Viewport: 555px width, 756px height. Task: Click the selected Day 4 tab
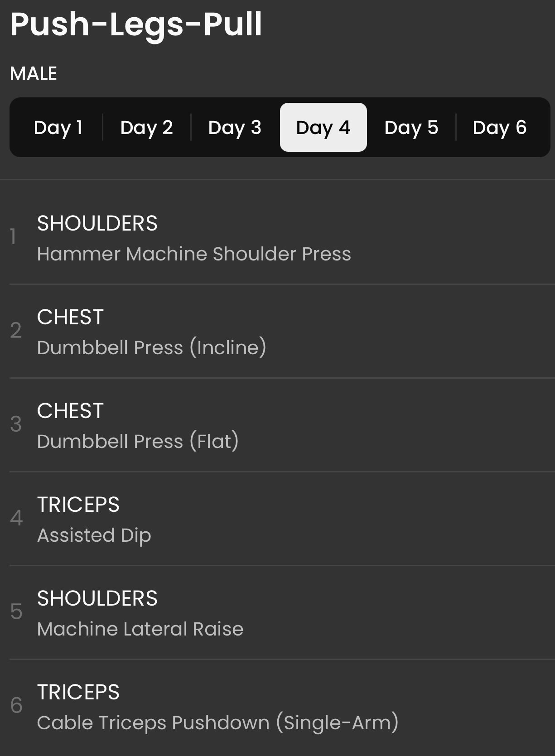(323, 128)
